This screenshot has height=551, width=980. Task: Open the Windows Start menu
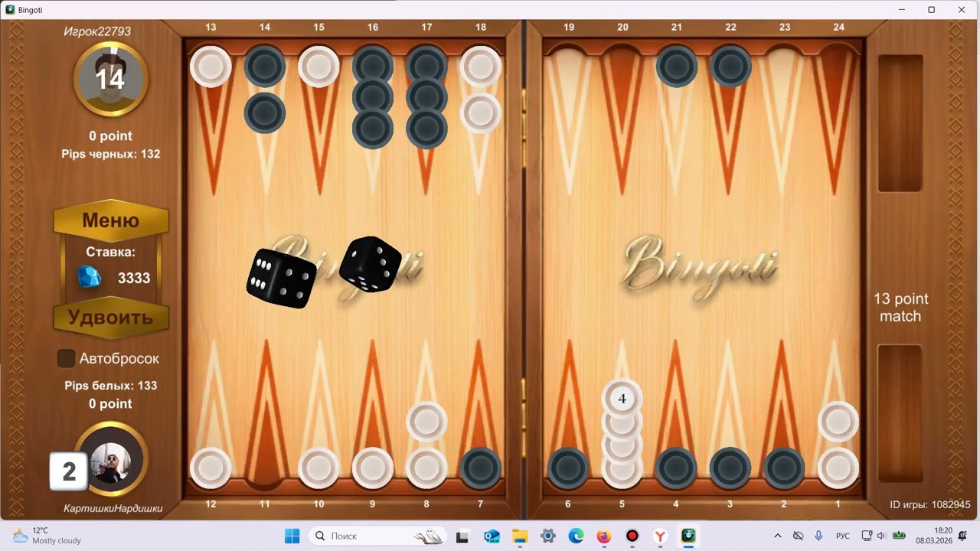(x=292, y=536)
